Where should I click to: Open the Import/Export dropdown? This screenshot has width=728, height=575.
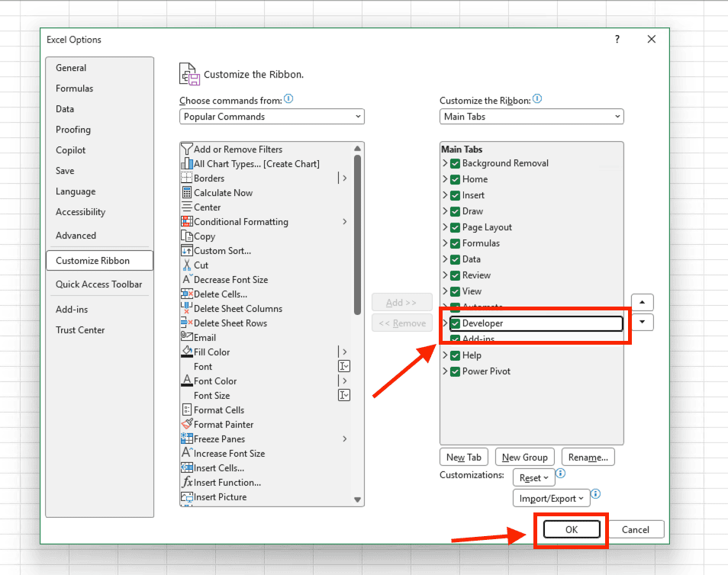pyautogui.click(x=552, y=499)
